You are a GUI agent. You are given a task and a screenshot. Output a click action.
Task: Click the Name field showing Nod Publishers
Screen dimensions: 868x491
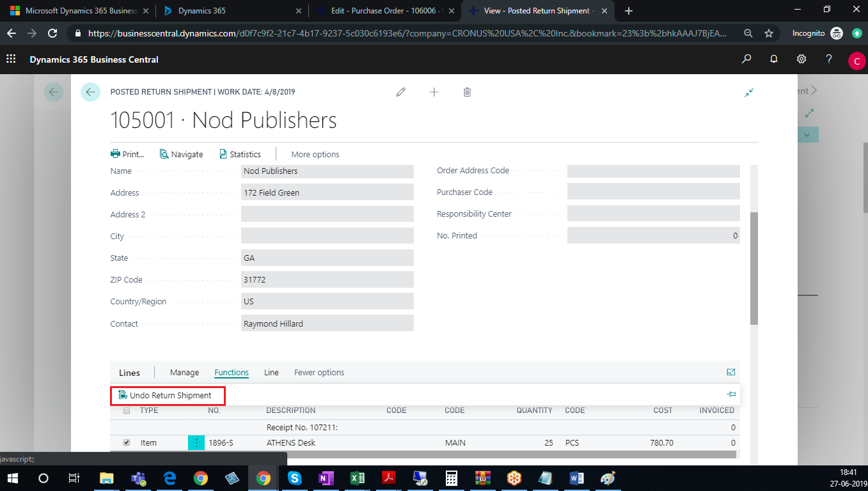coord(327,171)
